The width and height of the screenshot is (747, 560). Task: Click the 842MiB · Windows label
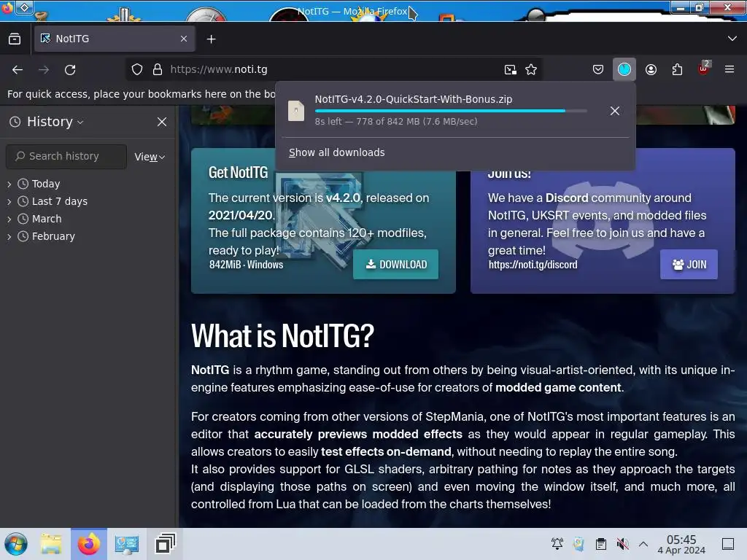pos(246,265)
